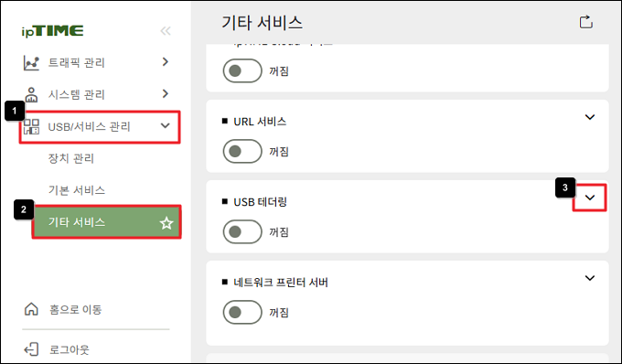Click the home icon for 홈으로 이동

click(x=31, y=309)
